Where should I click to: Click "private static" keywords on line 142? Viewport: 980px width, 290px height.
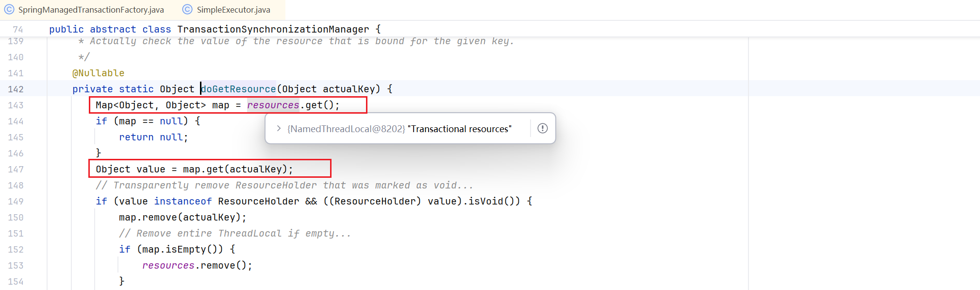click(x=113, y=89)
